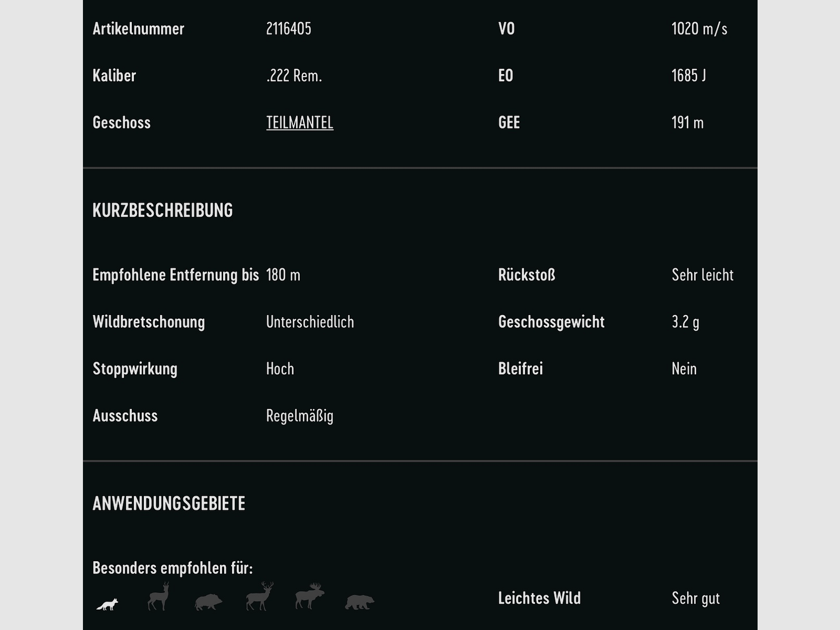Click the roe deer icon
This screenshot has height=630, width=840.
click(158, 597)
